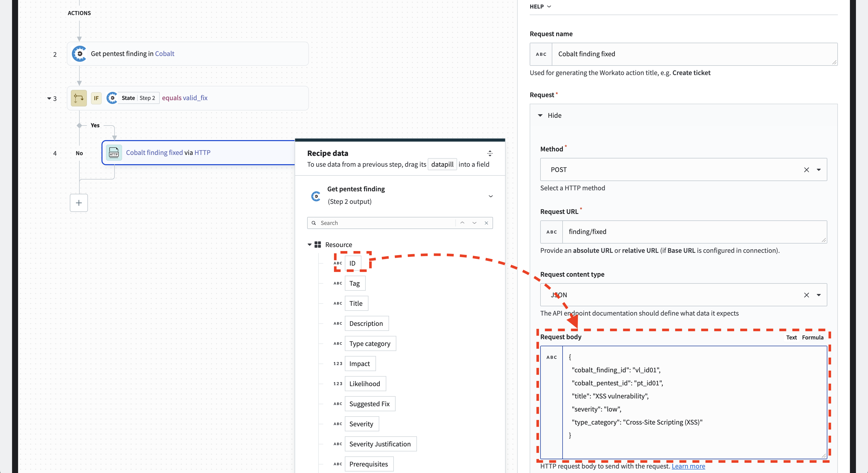
Task: Click the Cobalt connector icon in step 2
Action: click(x=79, y=53)
